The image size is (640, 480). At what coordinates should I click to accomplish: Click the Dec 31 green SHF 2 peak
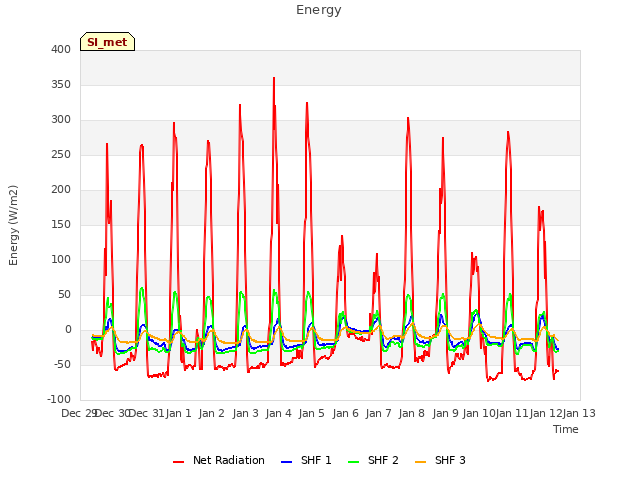pos(142,288)
